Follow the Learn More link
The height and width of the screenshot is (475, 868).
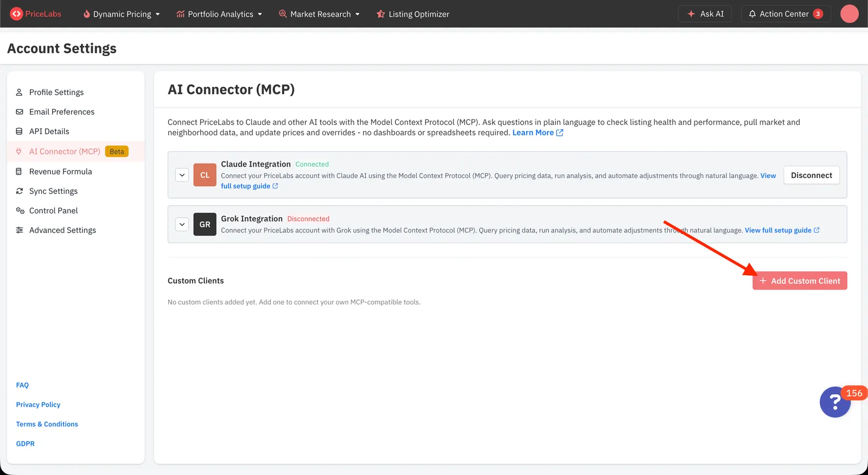coord(538,132)
